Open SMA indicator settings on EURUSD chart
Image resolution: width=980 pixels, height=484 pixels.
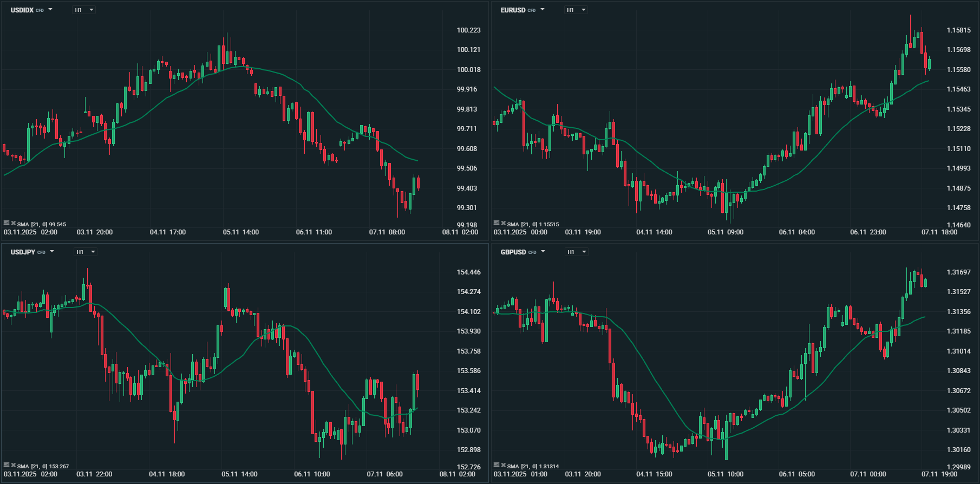pyautogui.click(x=496, y=223)
